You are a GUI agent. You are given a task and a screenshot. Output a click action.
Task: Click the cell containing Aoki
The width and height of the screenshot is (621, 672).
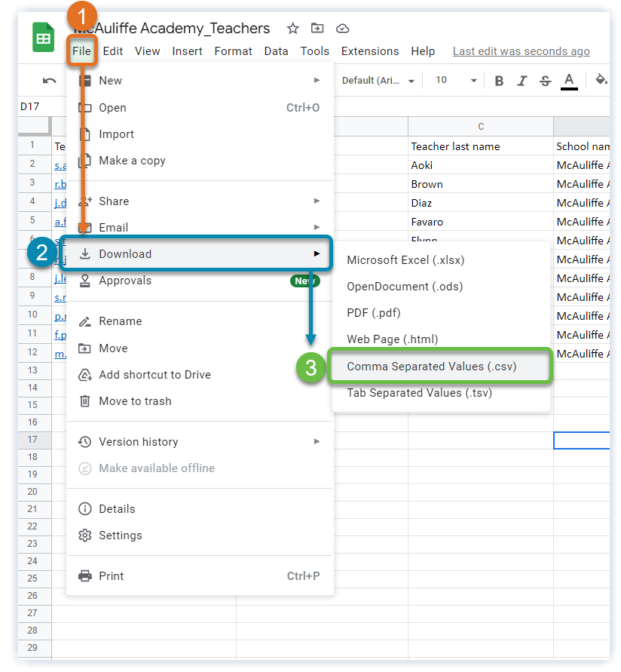[x=481, y=165]
